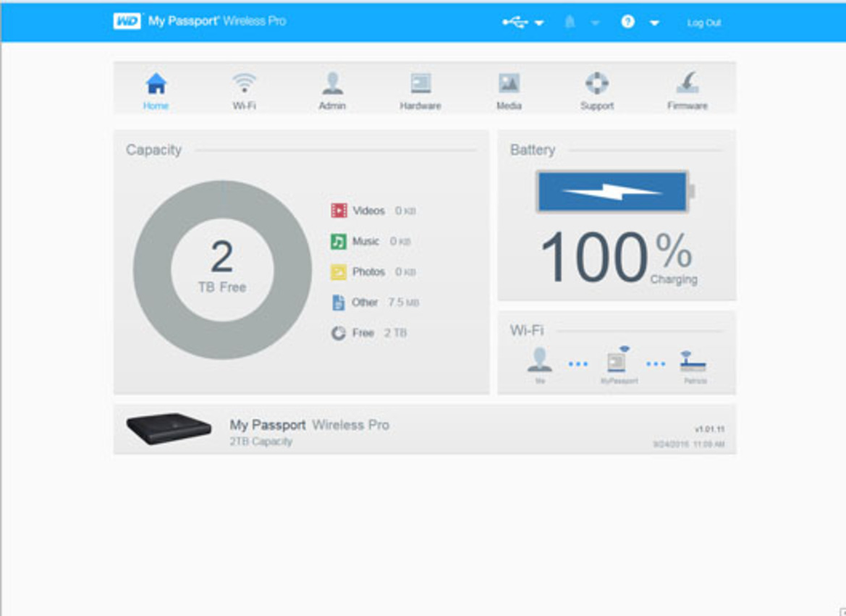Click the Me user icon in Wi-Fi panel
Viewport: 846px width, 616px height.
(x=540, y=360)
